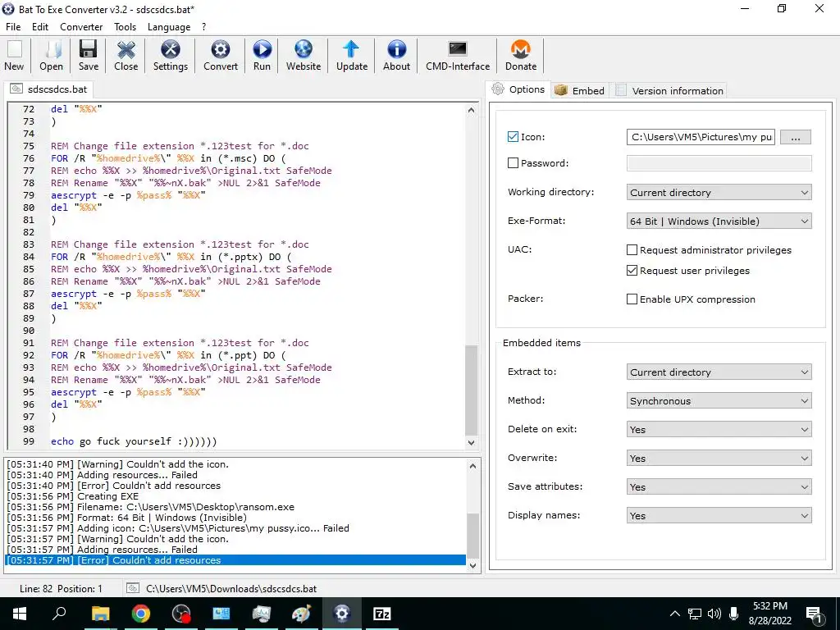This screenshot has width=840, height=630.
Task: Click the ... browse button for icon
Action: (x=796, y=137)
